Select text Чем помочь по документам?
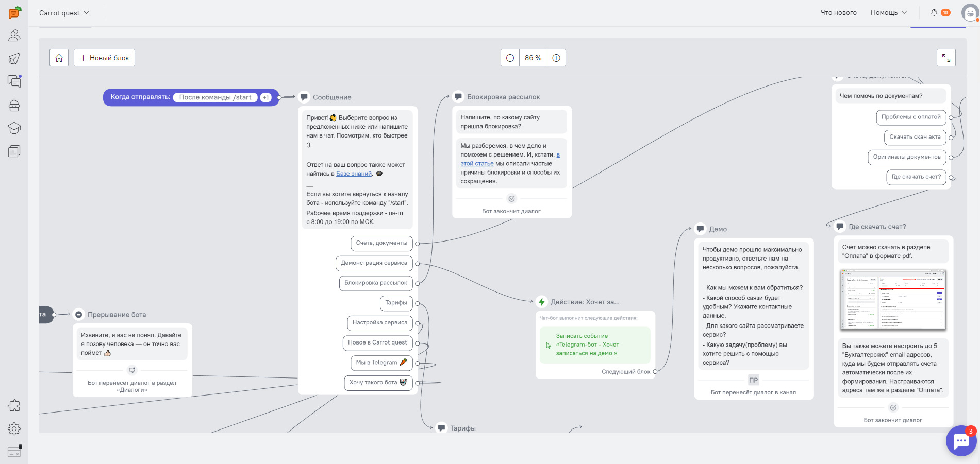 point(881,96)
